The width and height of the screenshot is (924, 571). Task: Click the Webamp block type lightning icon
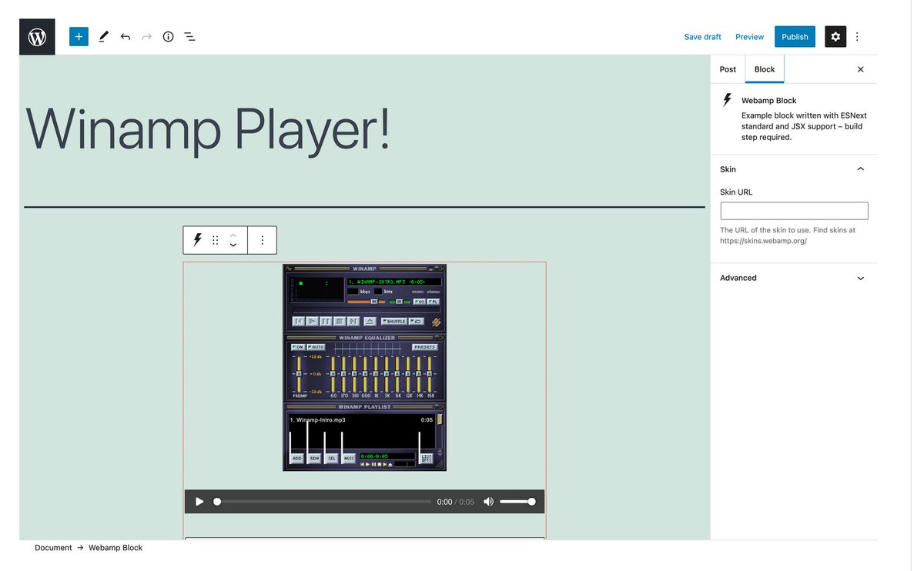[x=197, y=240]
